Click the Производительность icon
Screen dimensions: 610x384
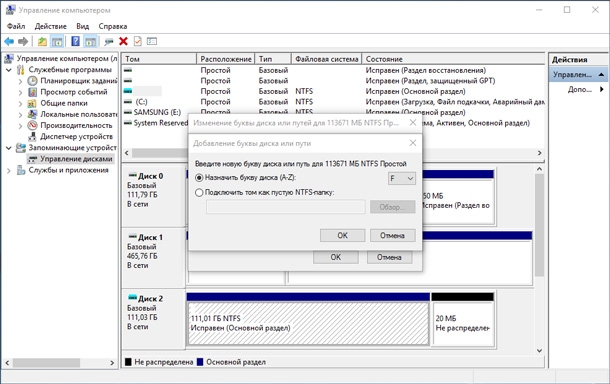coord(32,126)
